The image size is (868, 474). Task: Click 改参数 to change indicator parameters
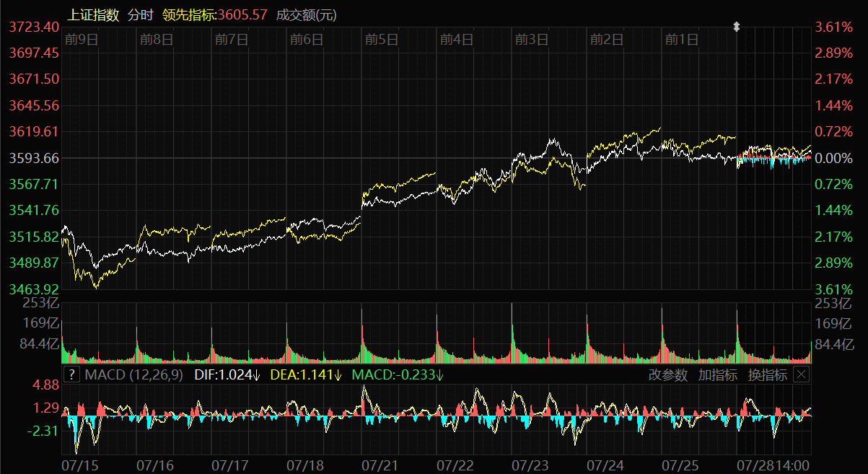[667, 374]
